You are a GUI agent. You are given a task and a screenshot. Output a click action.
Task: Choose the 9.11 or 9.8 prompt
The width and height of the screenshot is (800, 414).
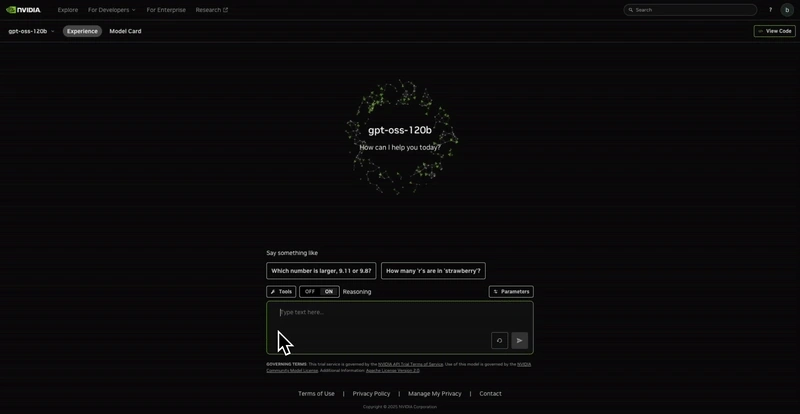[x=321, y=271]
